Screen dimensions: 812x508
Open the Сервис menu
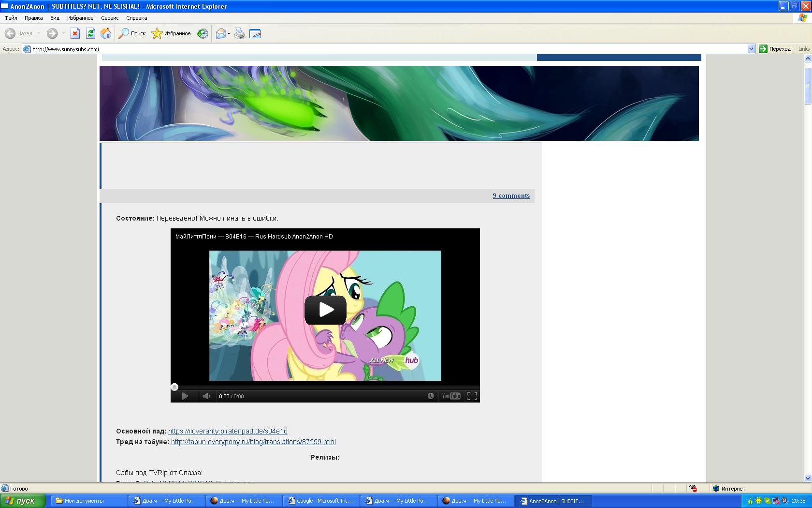coord(110,18)
